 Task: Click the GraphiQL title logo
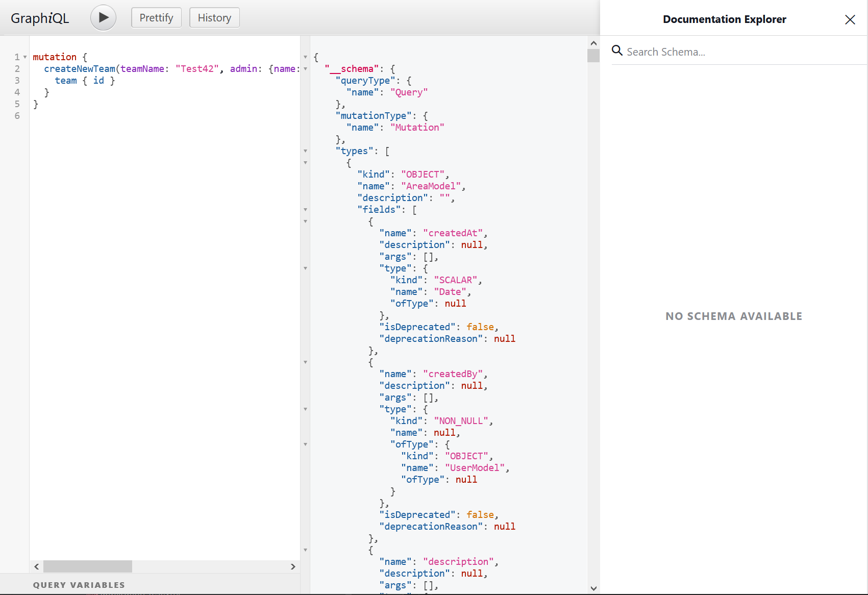(40, 18)
